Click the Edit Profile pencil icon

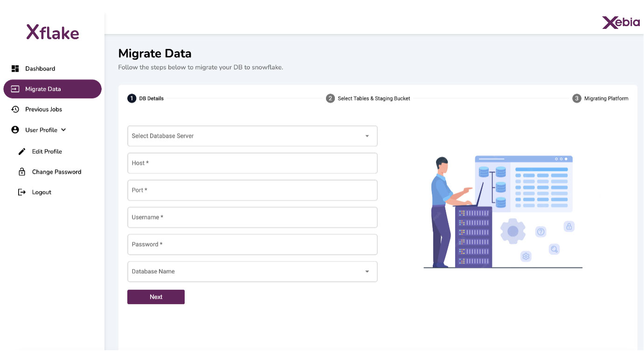click(22, 151)
